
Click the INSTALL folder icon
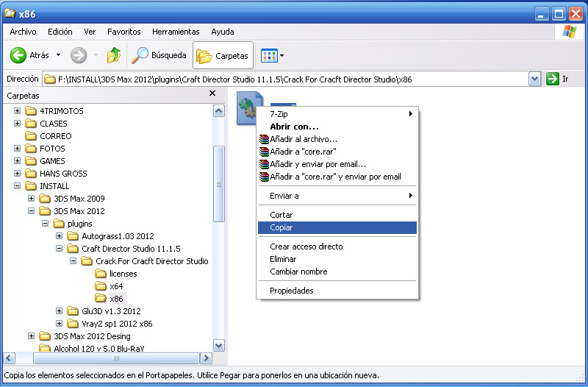click(x=30, y=186)
